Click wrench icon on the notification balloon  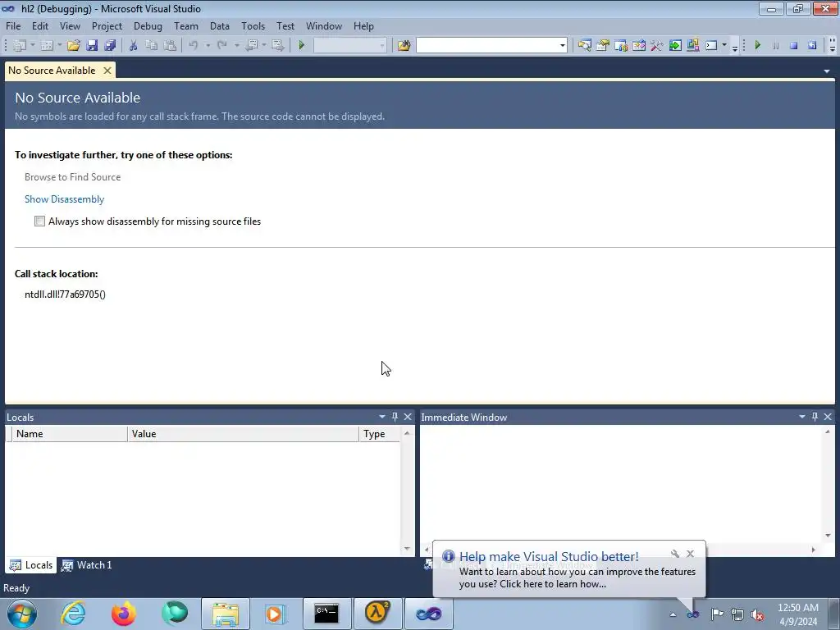point(675,554)
